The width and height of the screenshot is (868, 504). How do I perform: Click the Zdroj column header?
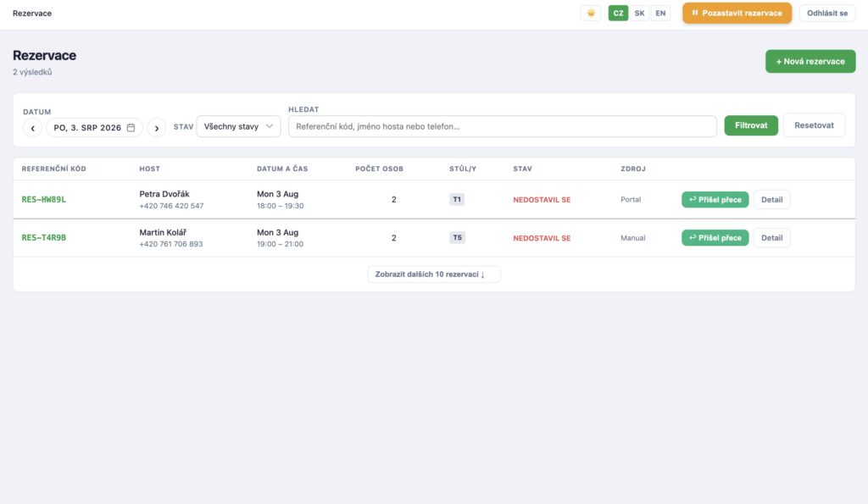point(633,169)
